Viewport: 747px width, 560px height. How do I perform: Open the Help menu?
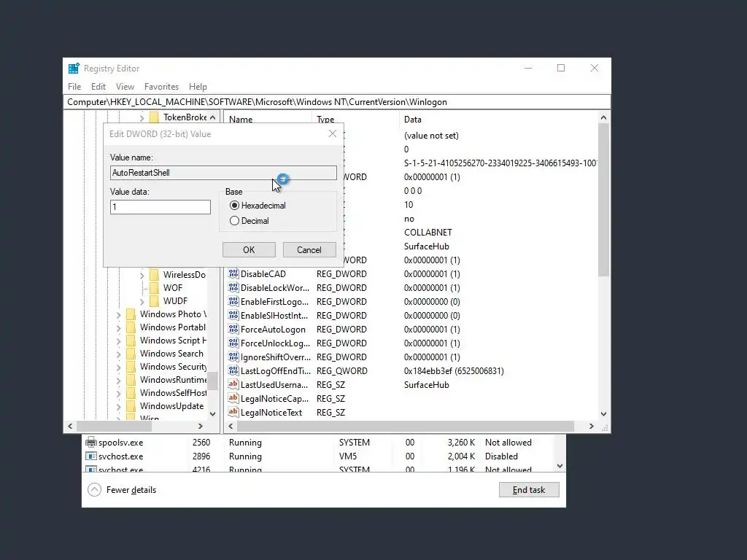(198, 87)
